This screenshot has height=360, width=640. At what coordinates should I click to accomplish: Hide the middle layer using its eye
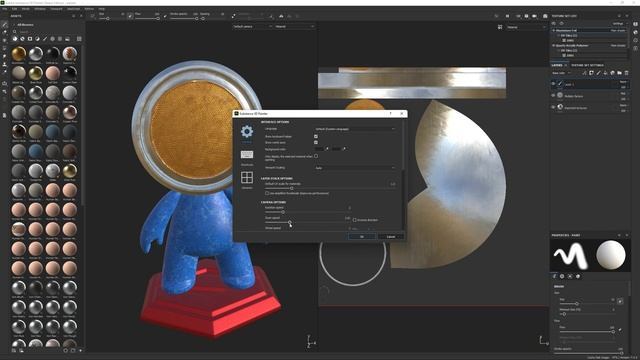pyautogui.click(x=553, y=96)
